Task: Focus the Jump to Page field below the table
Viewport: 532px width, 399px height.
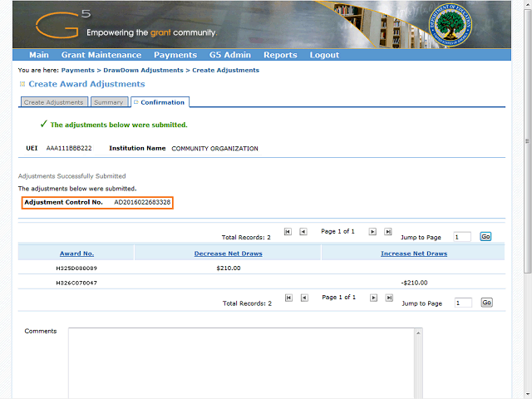Action: 462,303
